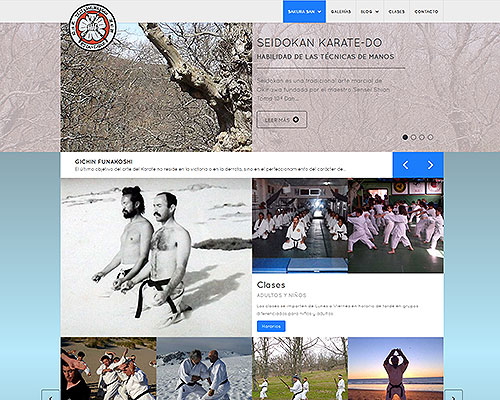Open the sunset beach silhouette thumbnail
Screen dimensions: 500x400
(x=396, y=369)
